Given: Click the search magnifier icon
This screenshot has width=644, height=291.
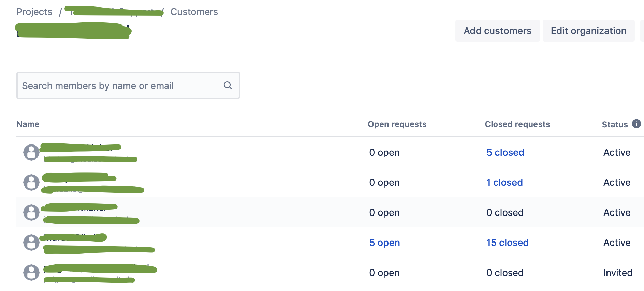Looking at the screenshot, I should point(228,85).
